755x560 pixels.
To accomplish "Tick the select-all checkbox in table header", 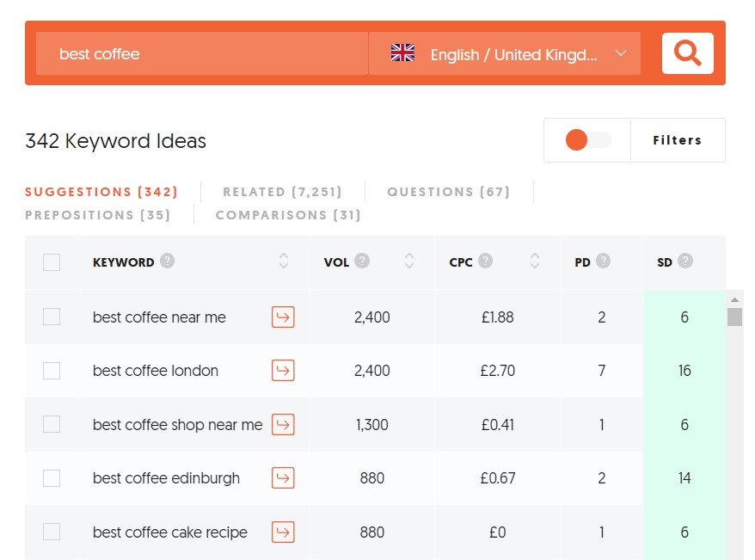I will (52, 262).
